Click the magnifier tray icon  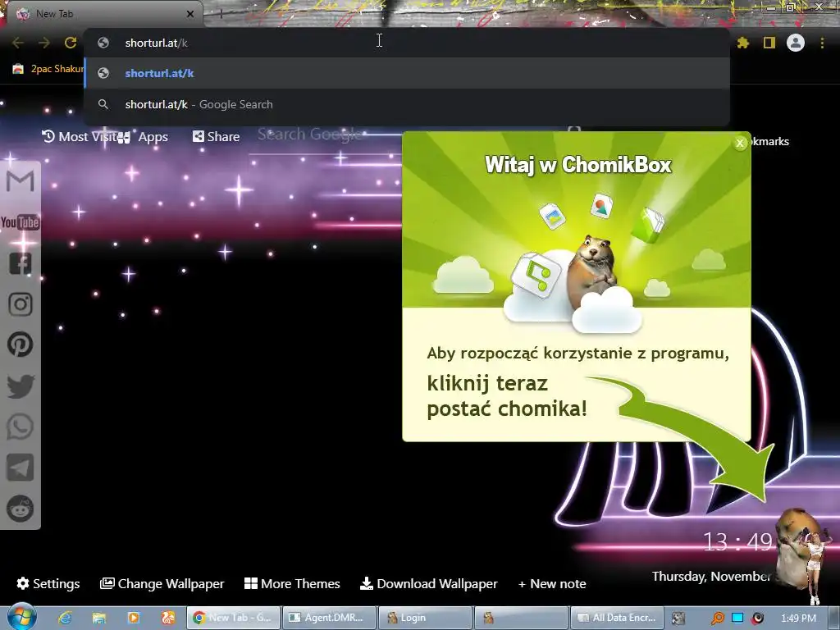coord(717,619)
